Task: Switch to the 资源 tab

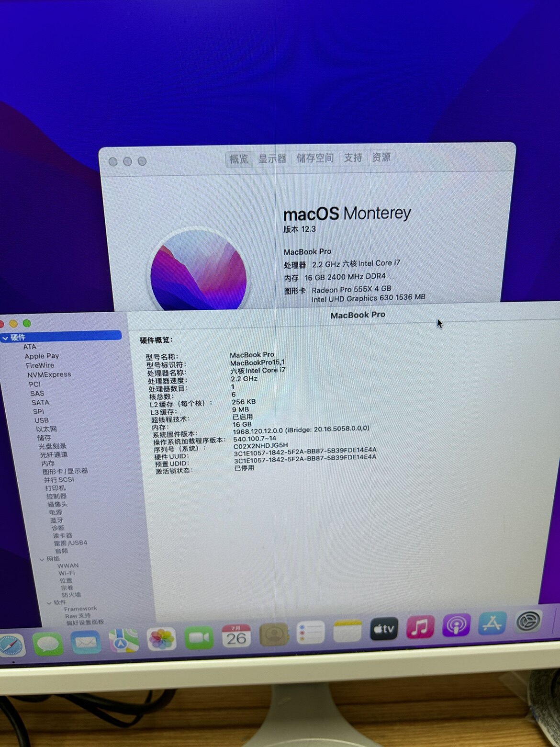Action: [381, 157]
